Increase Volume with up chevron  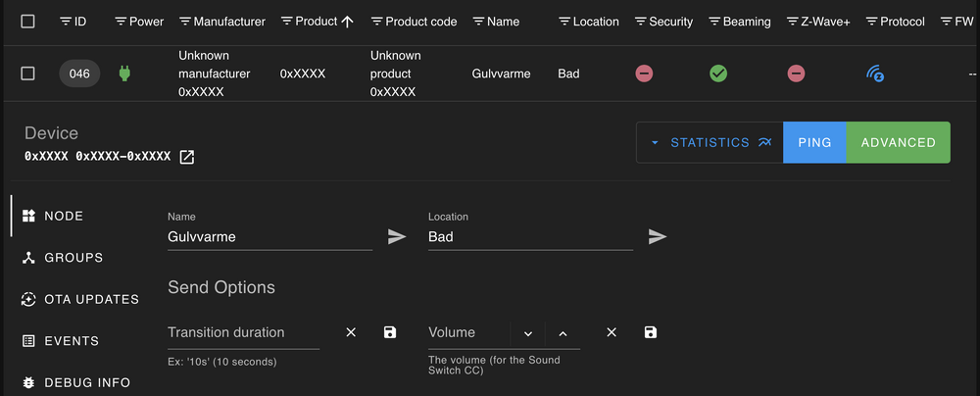point(563,333)
